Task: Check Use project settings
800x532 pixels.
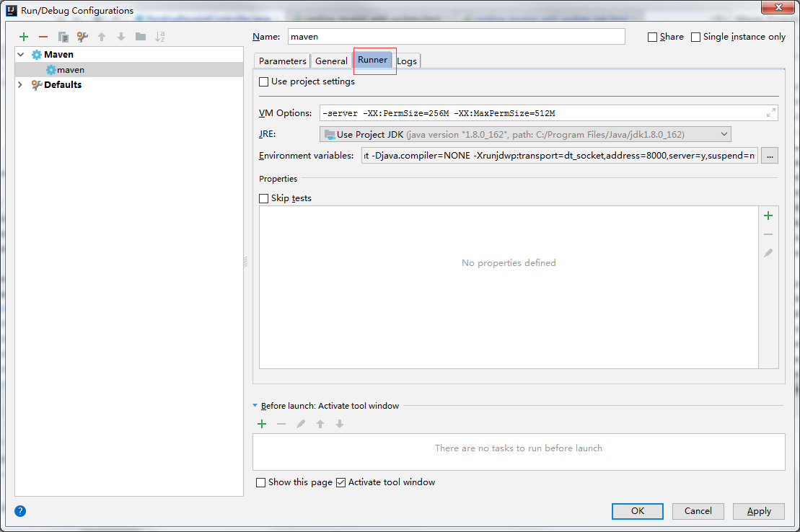Action: 264,81
